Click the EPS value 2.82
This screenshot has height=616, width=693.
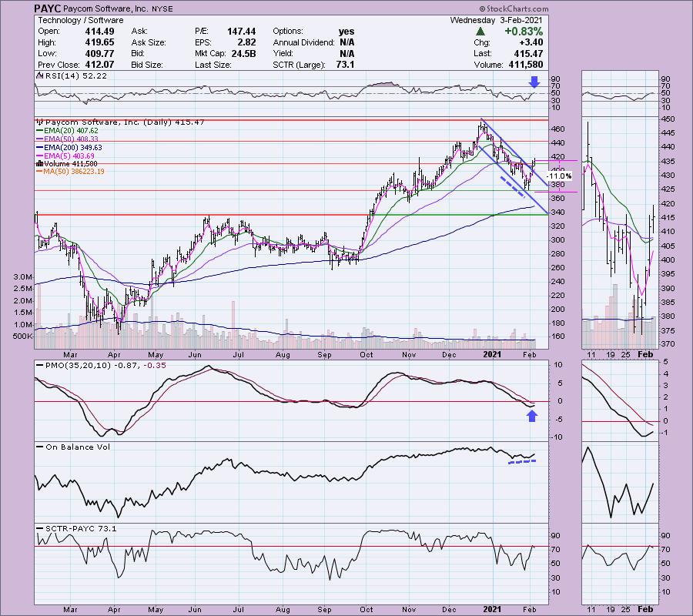[246, 42]
